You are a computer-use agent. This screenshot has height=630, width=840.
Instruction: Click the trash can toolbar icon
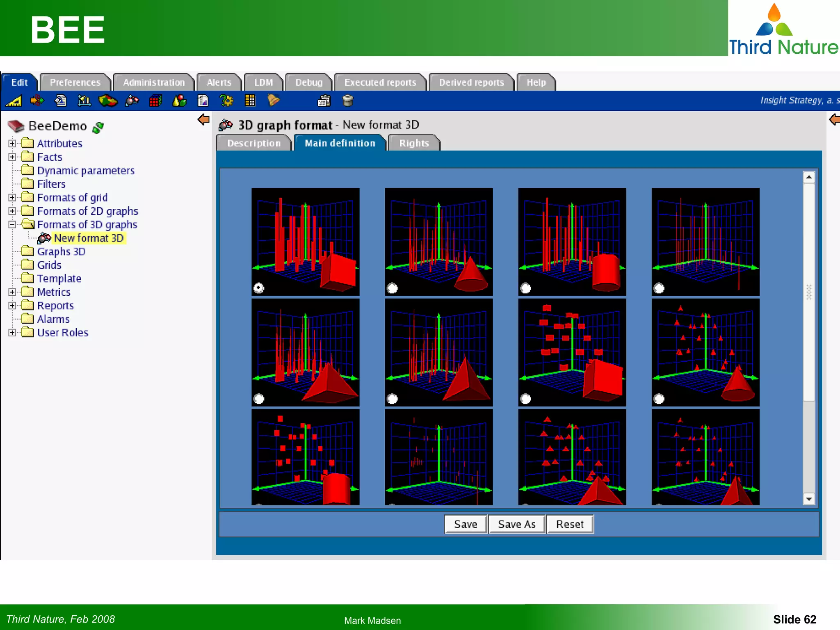[x=347, y=100]
